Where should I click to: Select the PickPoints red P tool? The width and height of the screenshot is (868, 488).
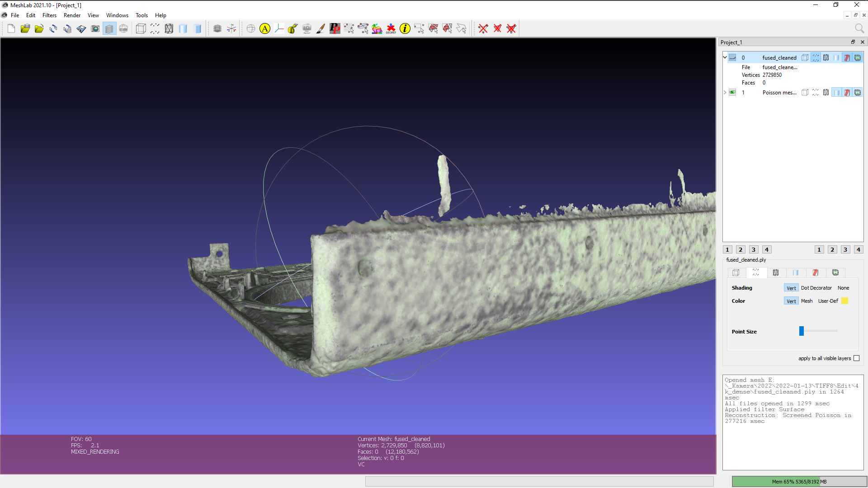[335, 29]
